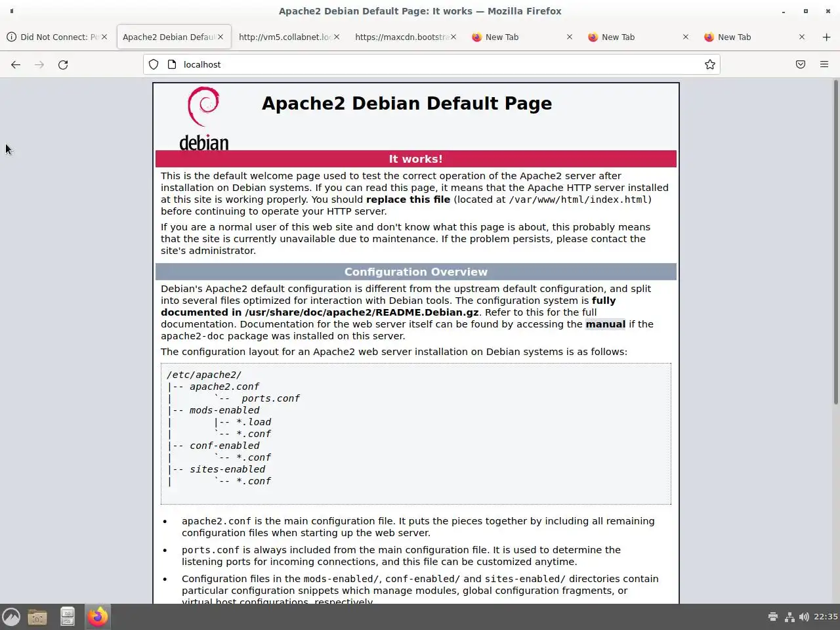Image resolution: width=840 pixels, height=630 pixels.
Task: Click '*.load' in the config tree
Action: tap(253, 422)
